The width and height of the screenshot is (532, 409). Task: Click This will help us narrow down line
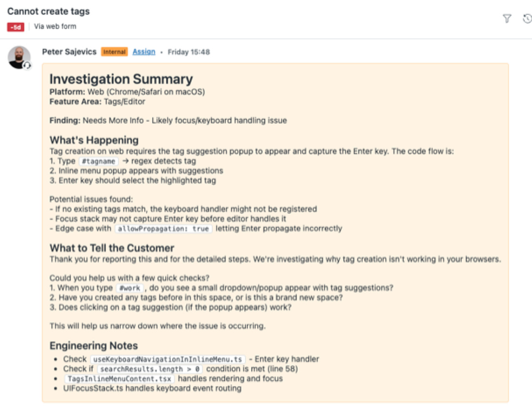[158, 326]
